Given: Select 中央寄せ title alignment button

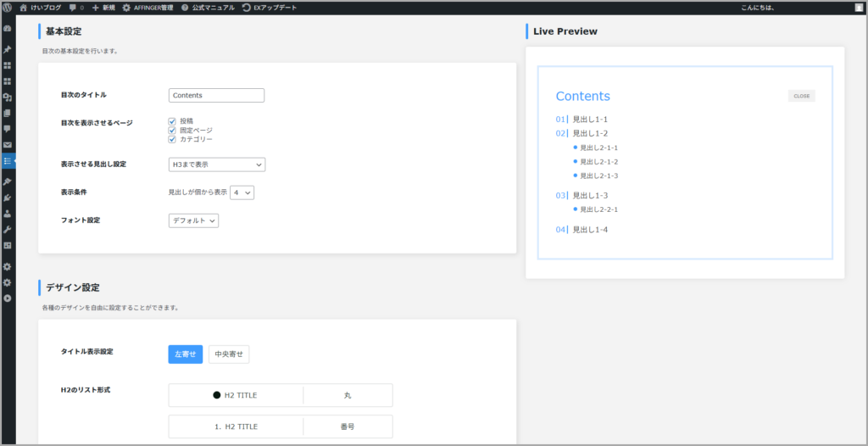Looking at the screenshot, I should (x=229, y=354).
